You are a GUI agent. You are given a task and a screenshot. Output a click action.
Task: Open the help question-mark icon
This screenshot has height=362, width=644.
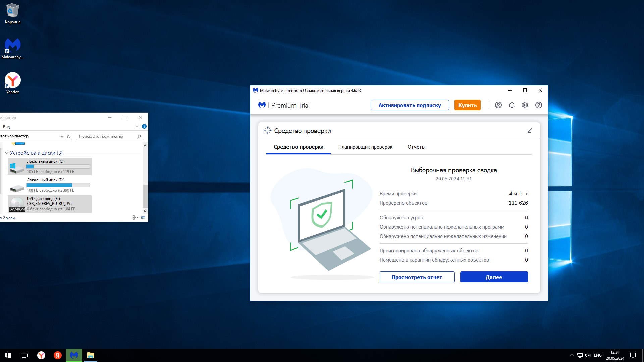point(539,105)
